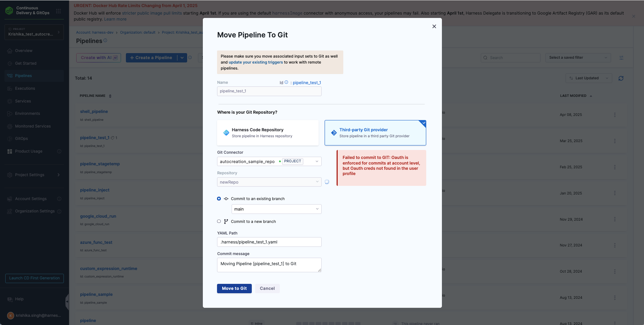The image size is (644, 325).
Task: Open the list view options icon
Action: point(621,58)
